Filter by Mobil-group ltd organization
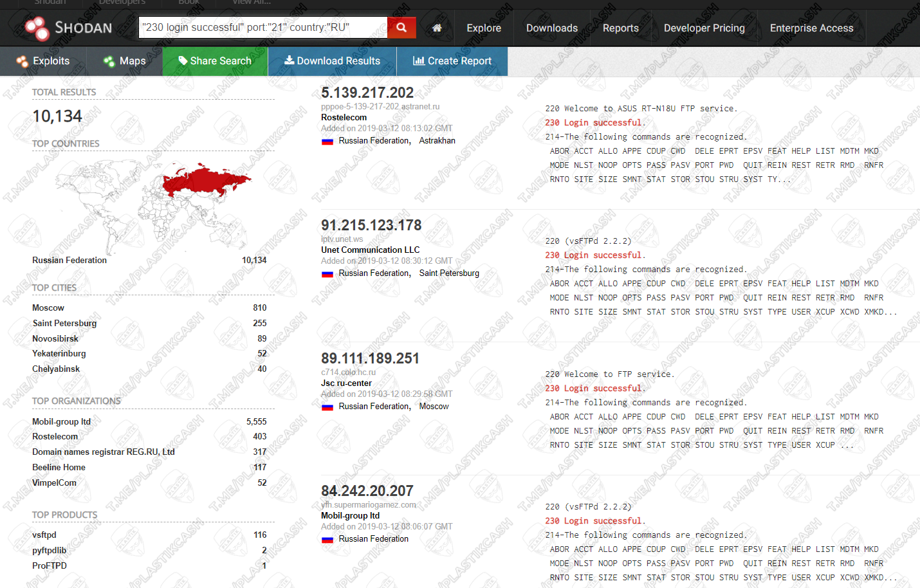920x588 pixels. pos(61,422)
